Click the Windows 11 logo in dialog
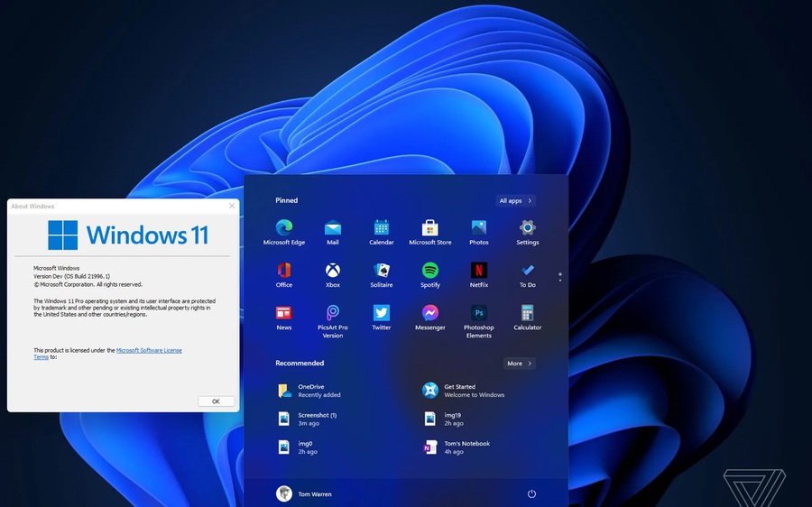Image resolution: width=812 pixels, height=507 pixels. click(128, 235)
